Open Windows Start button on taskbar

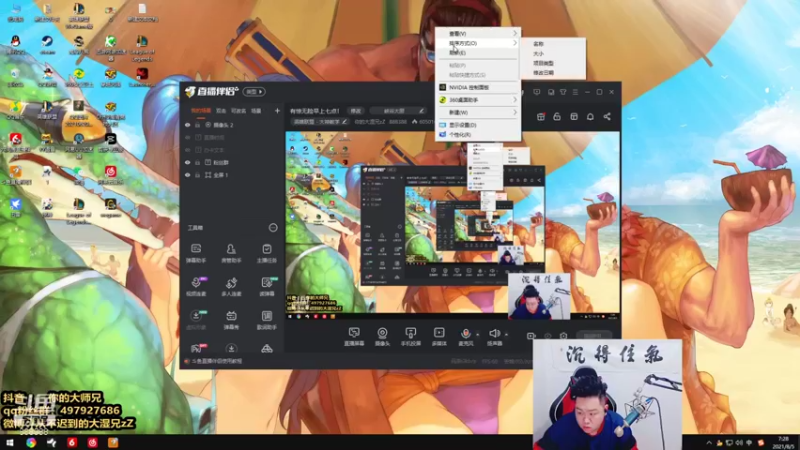click(x=10, y=443)
